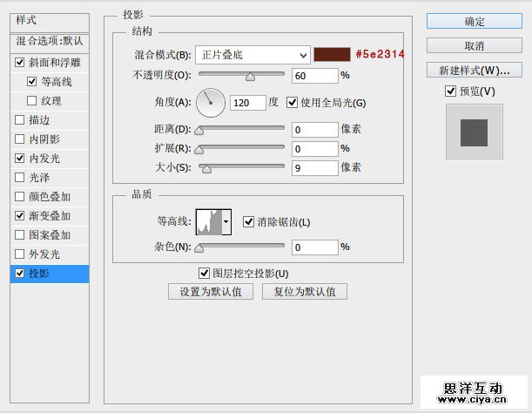
Task: Toggle the 斜面和浮雕 checkbox
Action: tap(20, 63)
